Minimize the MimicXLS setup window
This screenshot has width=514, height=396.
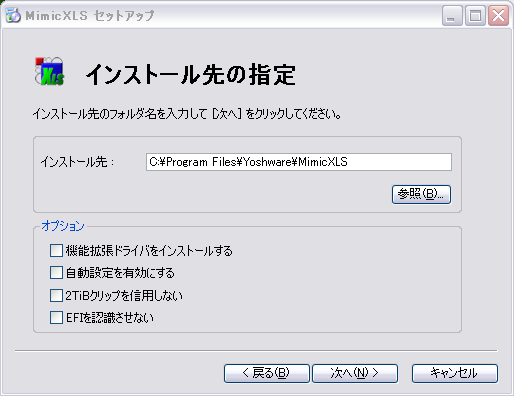(x=452, y=16)
